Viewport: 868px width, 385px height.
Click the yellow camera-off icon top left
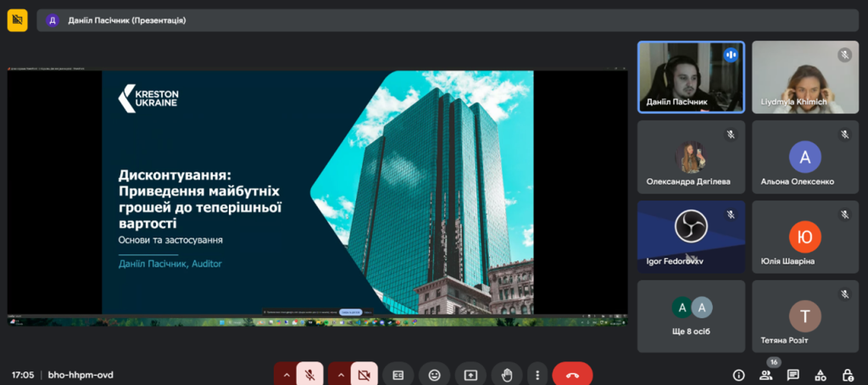[x=17, y=20]
